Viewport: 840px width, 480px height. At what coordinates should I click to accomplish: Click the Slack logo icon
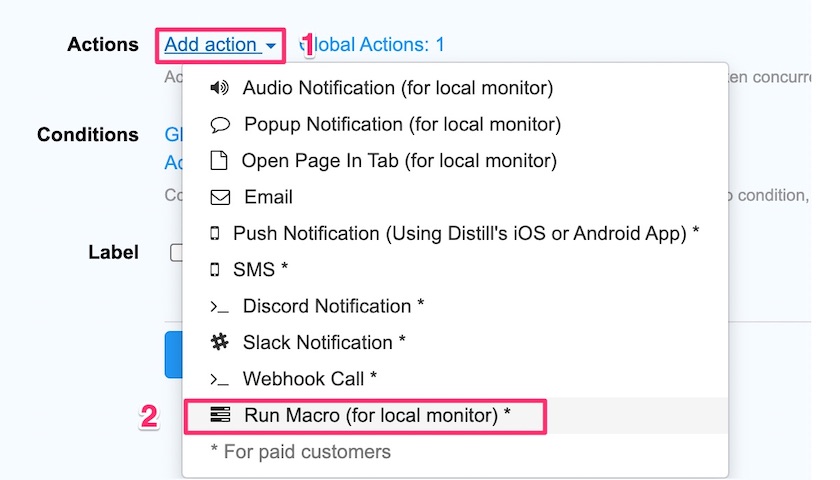point(220,342)
